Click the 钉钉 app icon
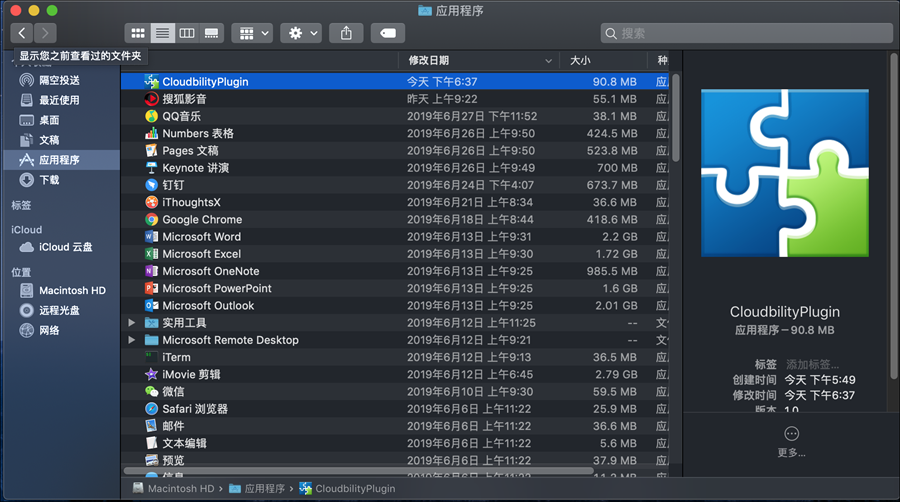The image size is (900, 502). click(x=151, y=185)
